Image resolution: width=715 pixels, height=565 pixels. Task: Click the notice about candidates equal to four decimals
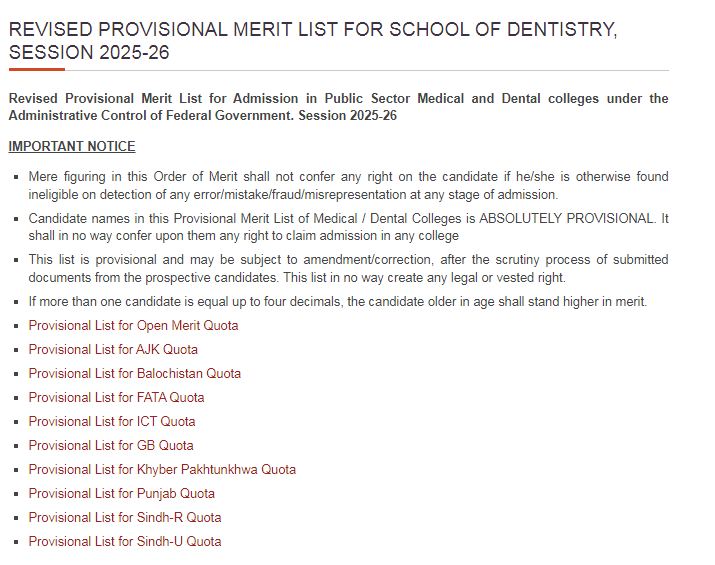338,301
